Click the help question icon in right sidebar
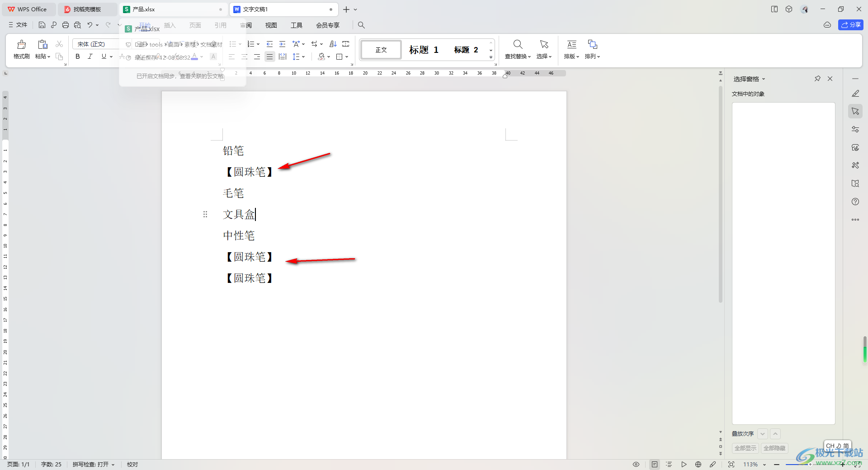Image resolution: width=868 pixels, height=470 pixels. click(x=855, y=202)
